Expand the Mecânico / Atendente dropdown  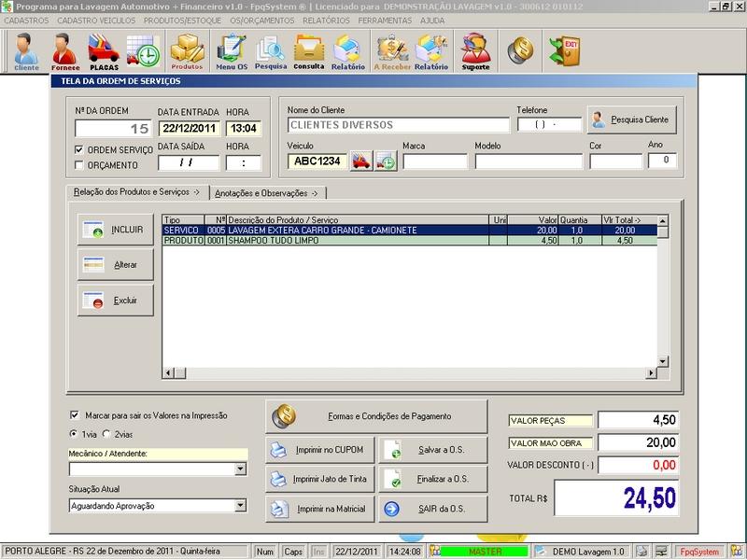point(240,469)
